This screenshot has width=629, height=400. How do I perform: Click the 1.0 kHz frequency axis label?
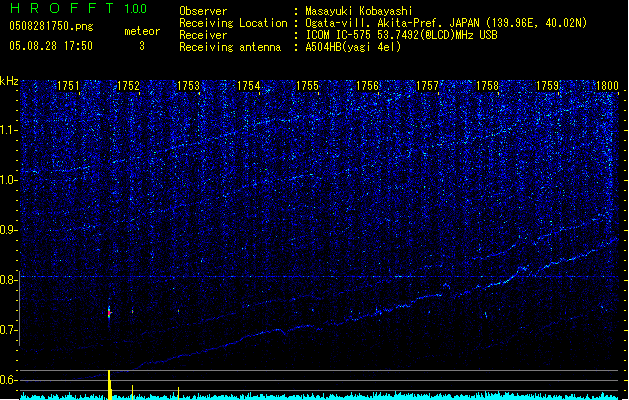click(x=9, y=180)
